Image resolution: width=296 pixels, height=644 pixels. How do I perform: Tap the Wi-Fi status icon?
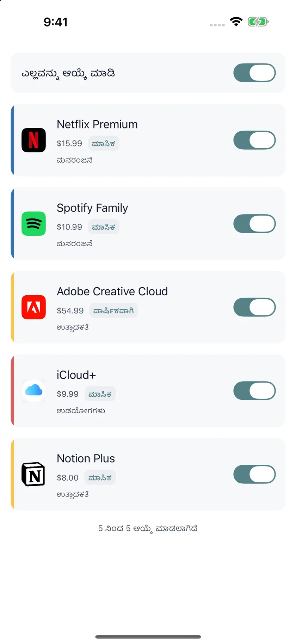pos(236,22)
